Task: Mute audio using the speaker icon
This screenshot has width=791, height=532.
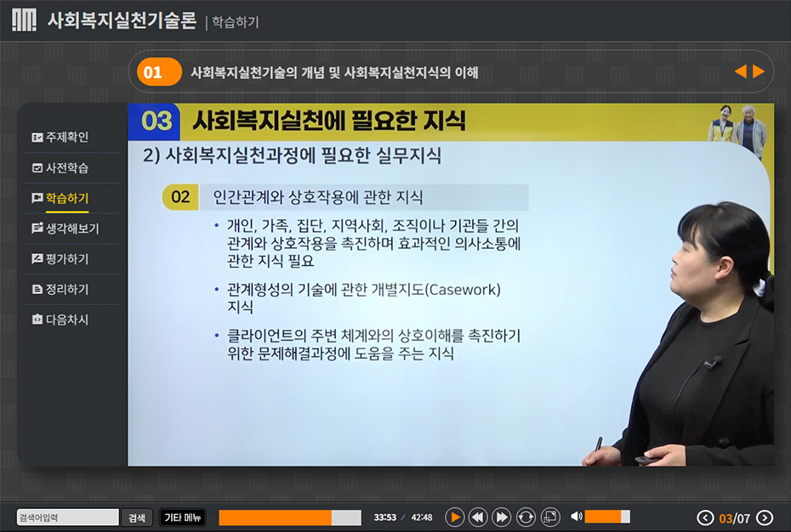Action: tap(576, 517)
